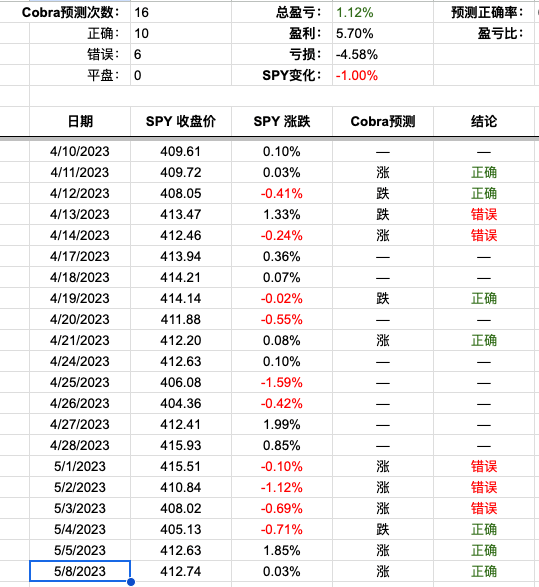The height and width of the screenshot is (587, 539).
Task: Select the closing price 412.74
Action: [181, 571]
